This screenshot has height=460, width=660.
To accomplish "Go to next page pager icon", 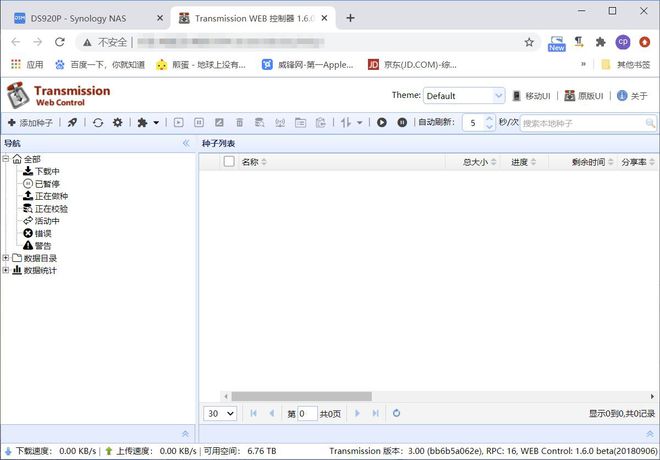I will point(357,413).
